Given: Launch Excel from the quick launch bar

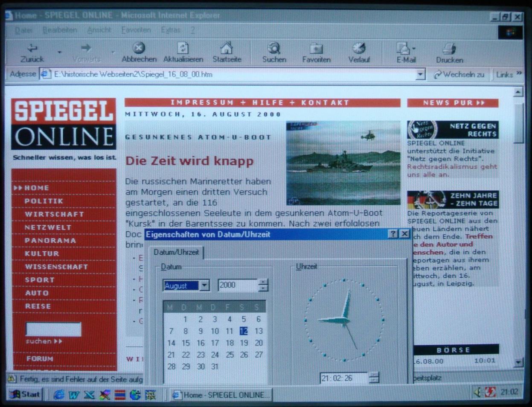Looking at the screenshot, I should (x=89, y=395).
